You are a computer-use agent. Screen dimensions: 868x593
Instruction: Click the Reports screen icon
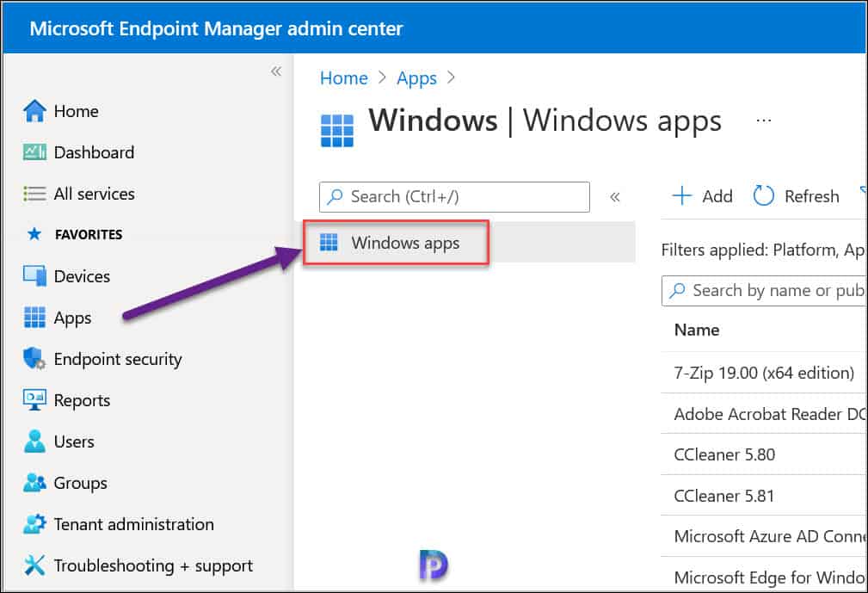(34, 400)
